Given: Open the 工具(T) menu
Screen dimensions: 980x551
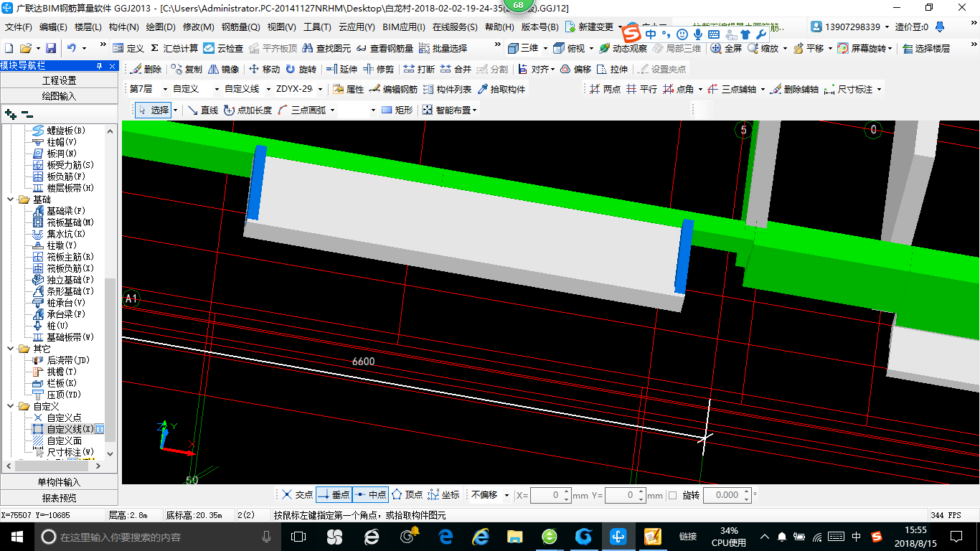Looking at the screenshot, I should [317, 27].
